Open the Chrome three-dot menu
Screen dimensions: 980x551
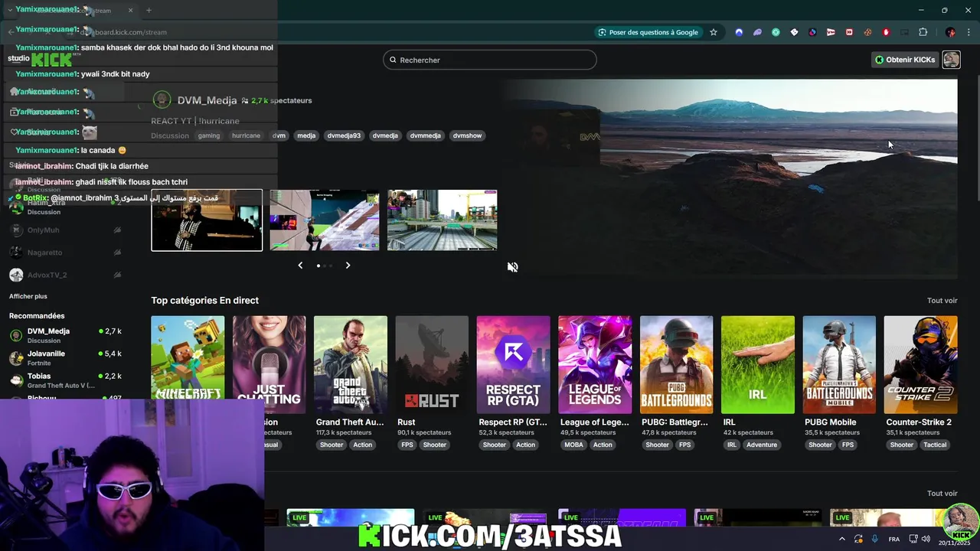pyautogui.click(x=969, y=32)
